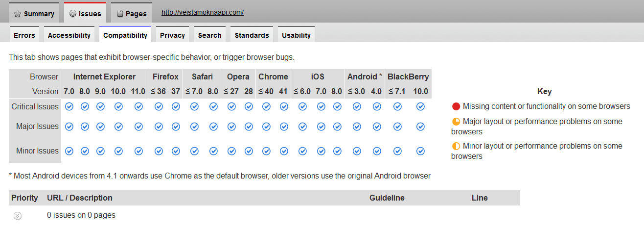Open the Privacy sub-tab

click(x=172, y=35)
